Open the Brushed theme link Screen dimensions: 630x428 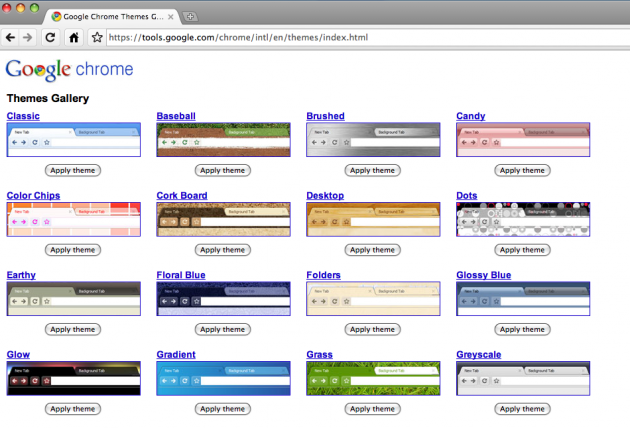click(325, 116)
